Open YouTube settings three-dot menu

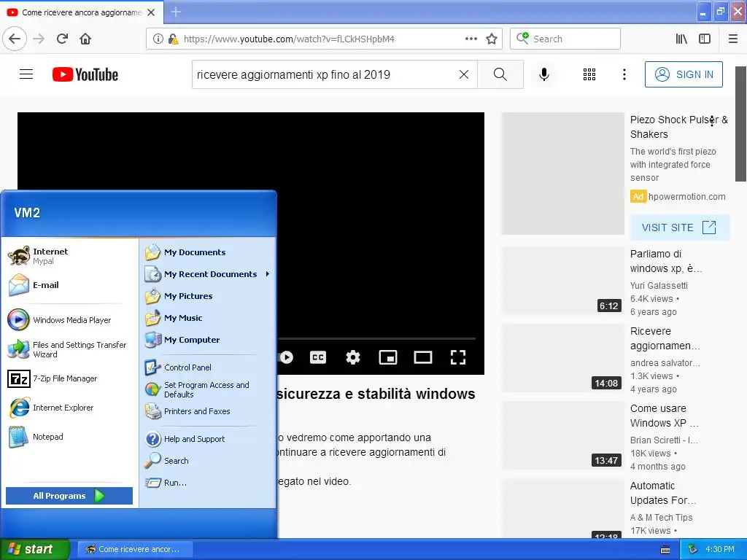[x=624, y=74]
